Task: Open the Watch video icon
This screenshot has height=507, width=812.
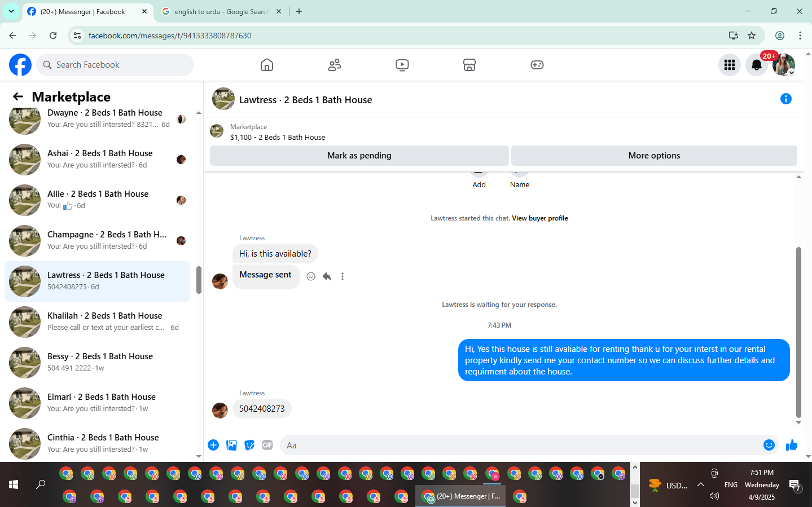Action: (x=402, y=65)
